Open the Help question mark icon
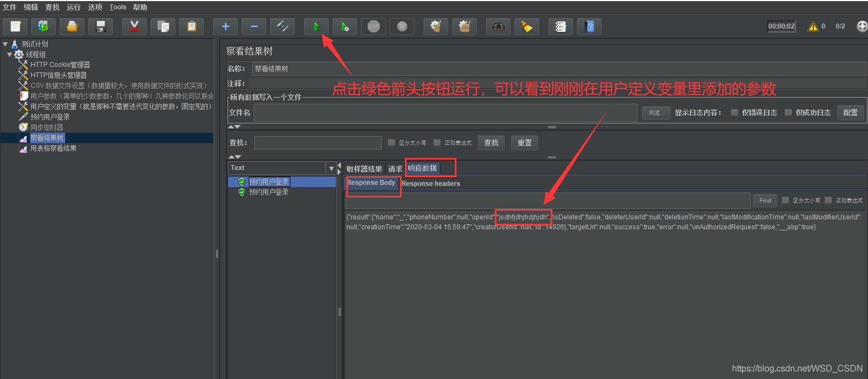Screen dimensions: 868x379 [590, 26]
